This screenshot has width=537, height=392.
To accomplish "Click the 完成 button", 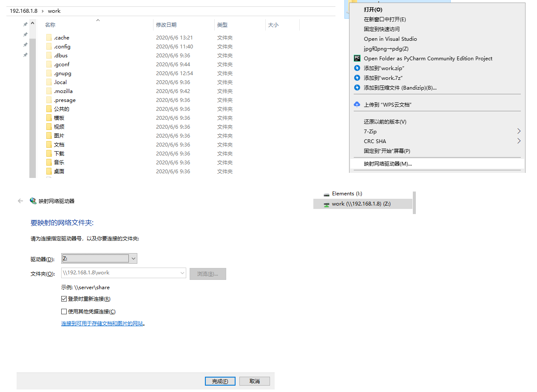I will tap(220, 381).
